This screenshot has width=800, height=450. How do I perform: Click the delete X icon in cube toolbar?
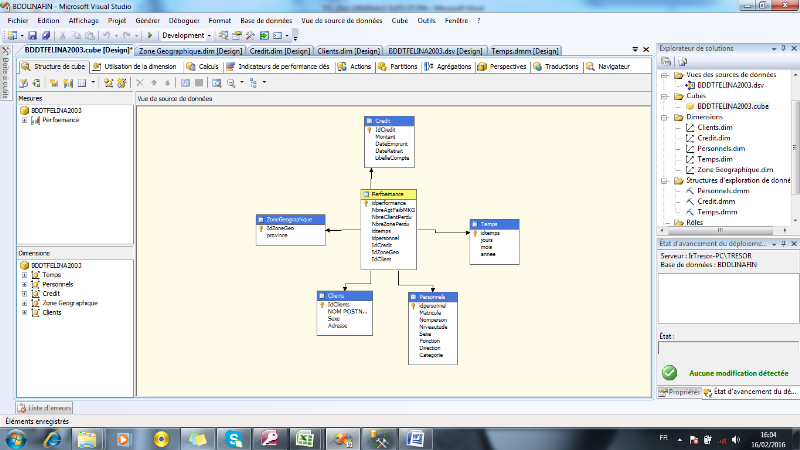click(141, 82)
